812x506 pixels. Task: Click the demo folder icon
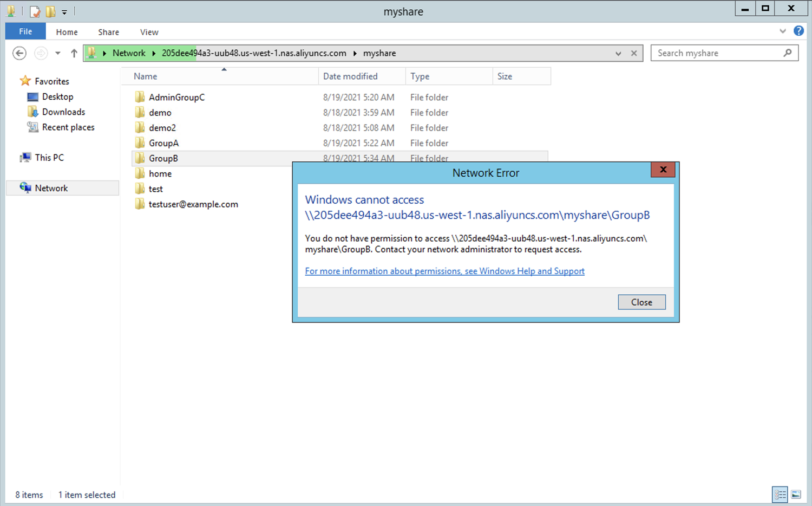140,112
